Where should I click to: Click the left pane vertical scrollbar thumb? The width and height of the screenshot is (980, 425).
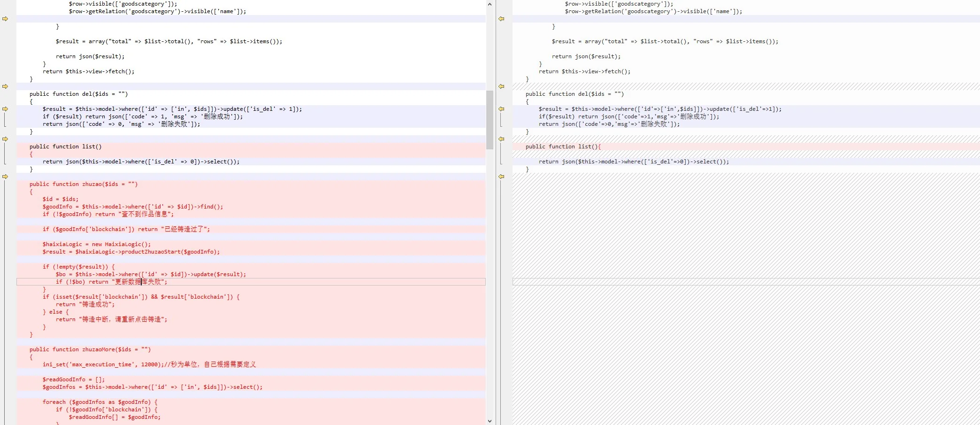tap(490, 120)
